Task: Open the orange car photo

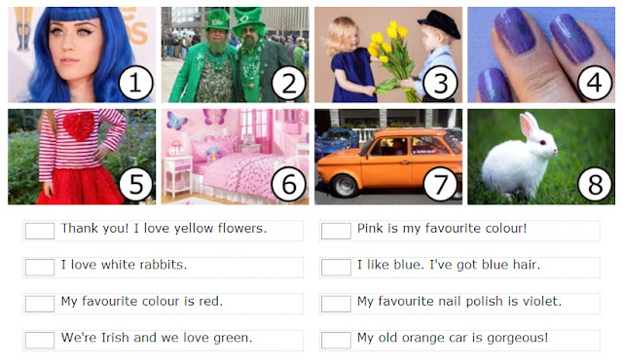Action: tap(388, 157)
